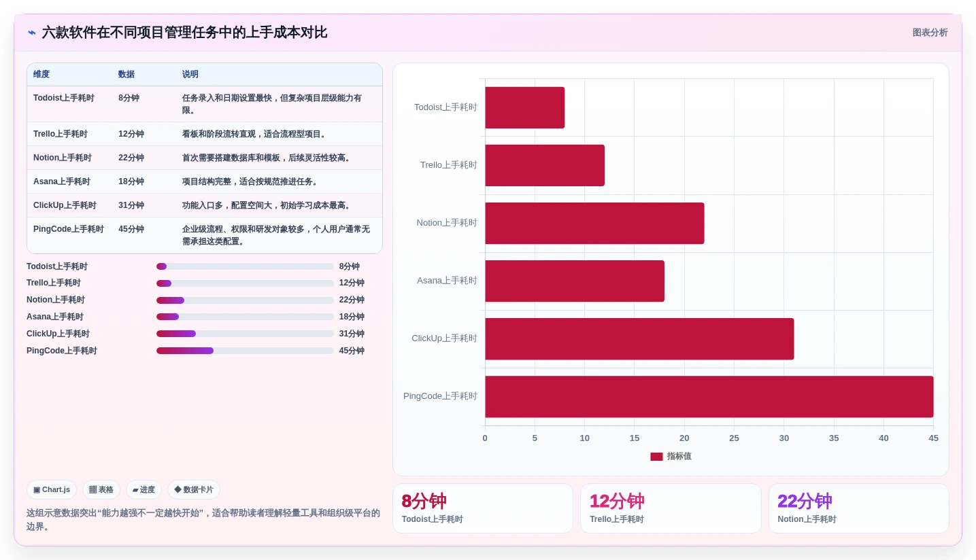Click the 45 tick on the x-axis
This screenshot has width=976, height=560.
point(933,438)
